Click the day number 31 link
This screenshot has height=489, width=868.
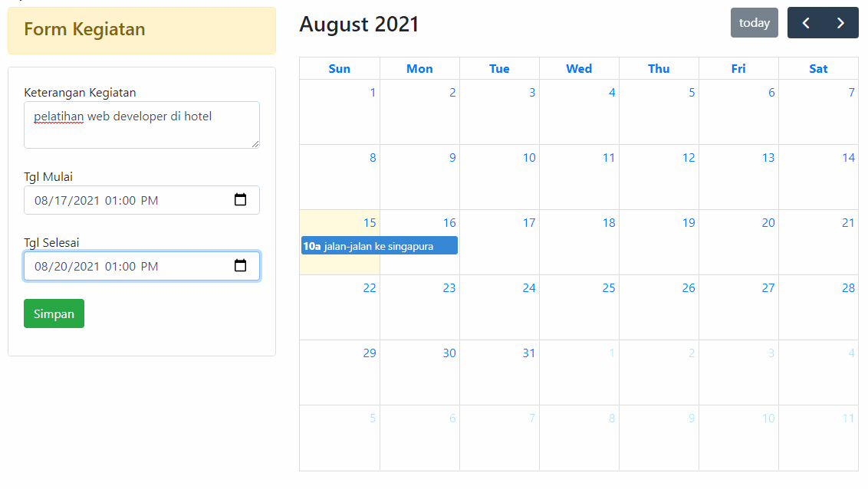click(x=528, y=353)
